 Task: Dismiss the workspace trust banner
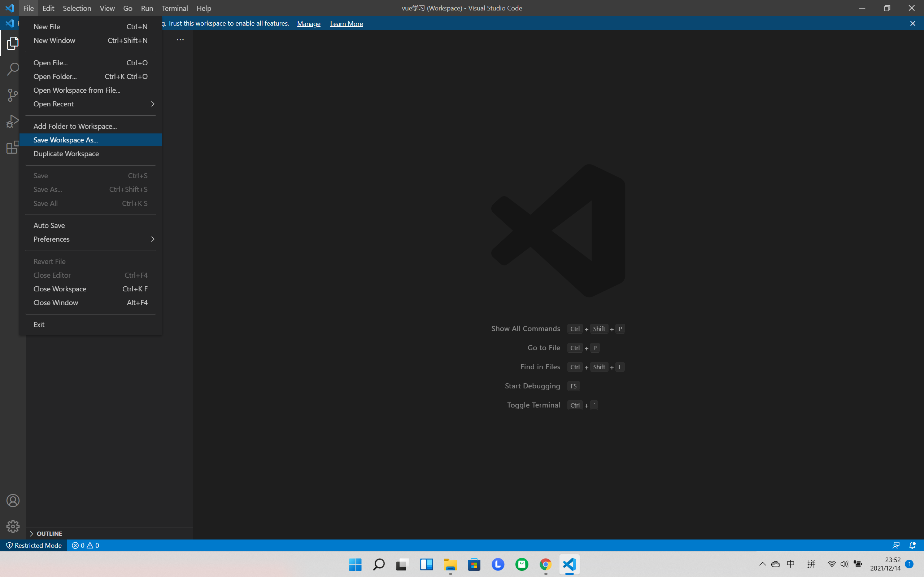click(x=912, y=24)
